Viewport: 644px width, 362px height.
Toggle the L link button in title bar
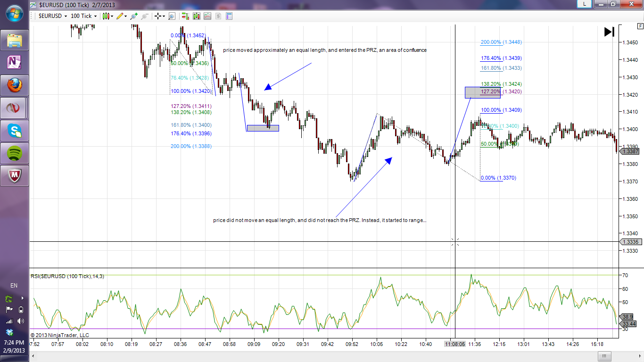[585, 4]
